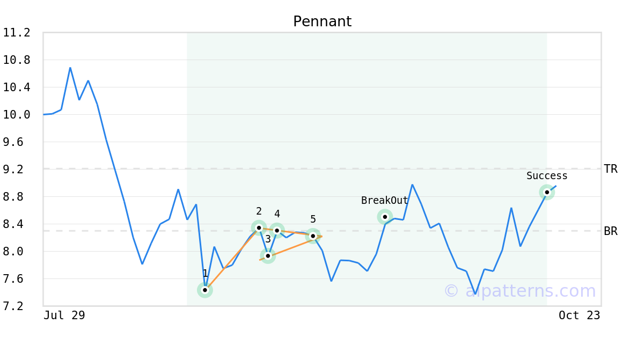Select the Success point marker
Viewport: 644px width, 338px height.
[547, 192]
